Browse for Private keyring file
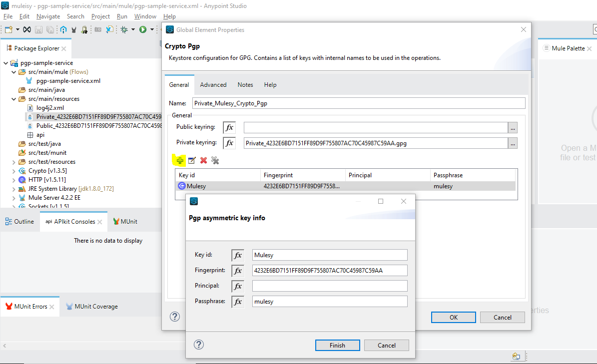 (x=513, y=143)
